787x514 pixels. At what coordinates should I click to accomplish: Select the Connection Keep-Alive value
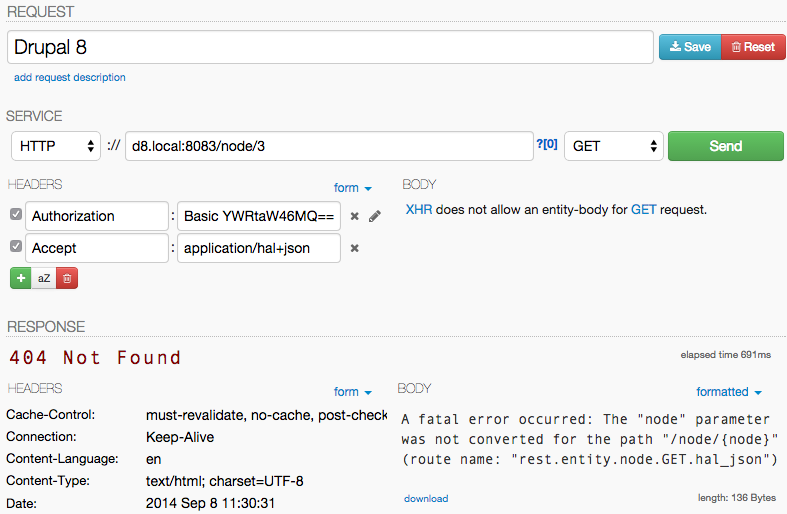(x=180, y=437)
